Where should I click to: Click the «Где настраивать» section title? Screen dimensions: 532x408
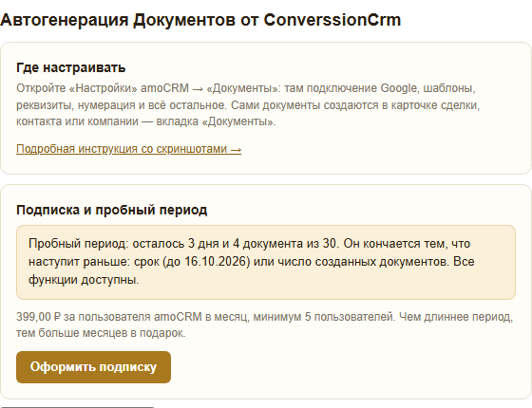point(71,67)
